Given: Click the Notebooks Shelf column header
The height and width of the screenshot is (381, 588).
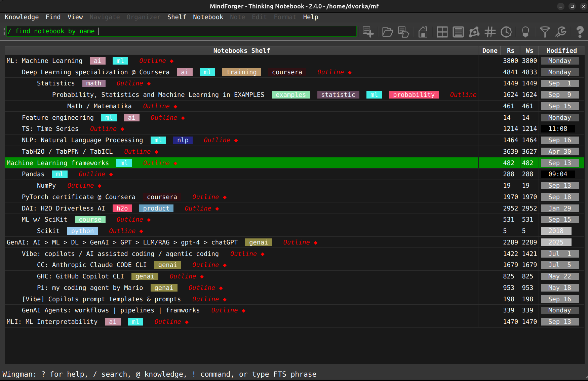Looking at the screenshot, I should tap(241, 50).
